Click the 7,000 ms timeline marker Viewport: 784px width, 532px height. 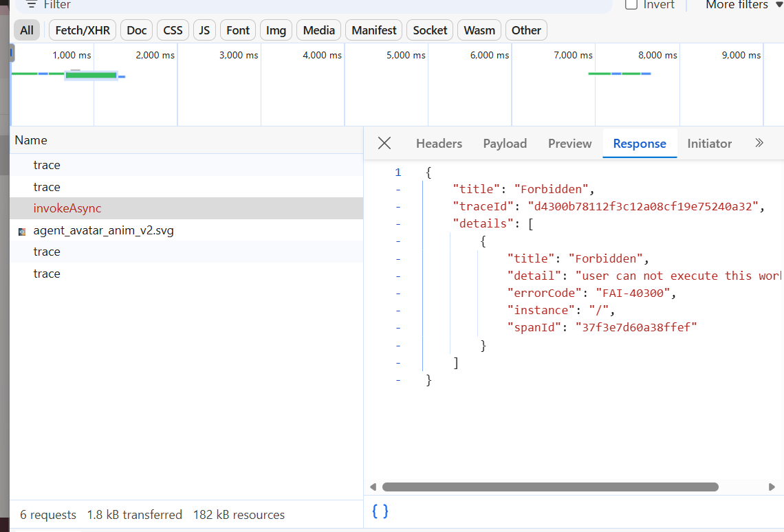point(573,55)
